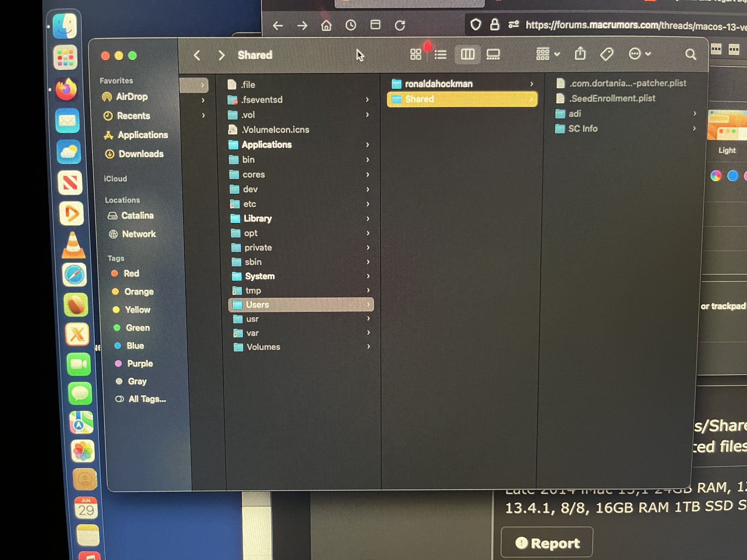Reload the browser page
The image size is (747, 560).
coord(400,25)
